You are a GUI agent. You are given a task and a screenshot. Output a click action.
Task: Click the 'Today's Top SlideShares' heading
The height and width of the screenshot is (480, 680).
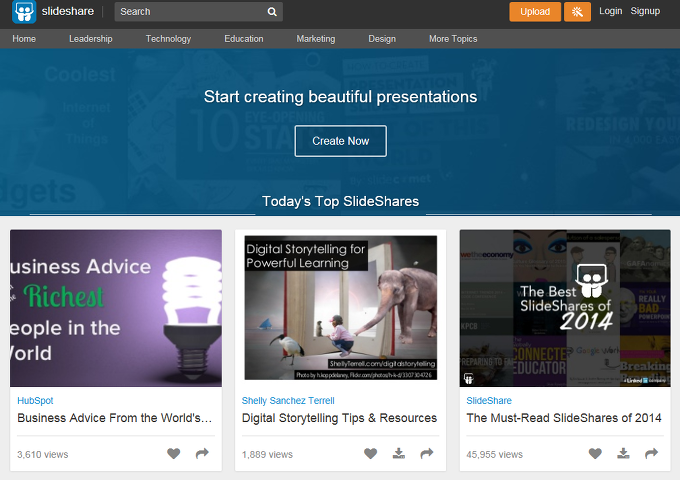point(340,201)
